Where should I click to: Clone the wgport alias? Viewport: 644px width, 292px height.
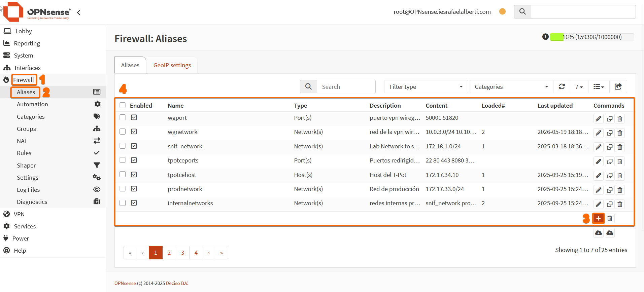coord(609,119)
